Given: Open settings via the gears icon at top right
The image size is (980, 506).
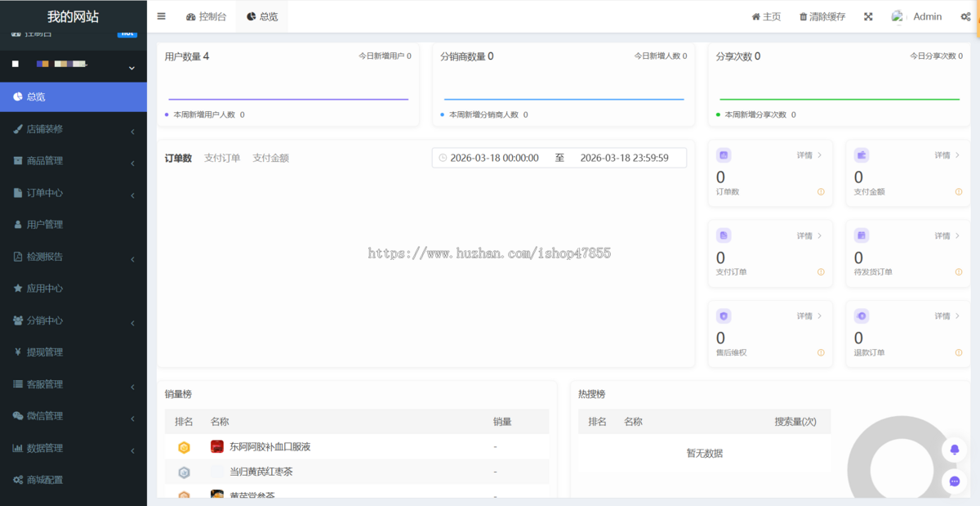Looking at the screenshot, I should 965,16.
